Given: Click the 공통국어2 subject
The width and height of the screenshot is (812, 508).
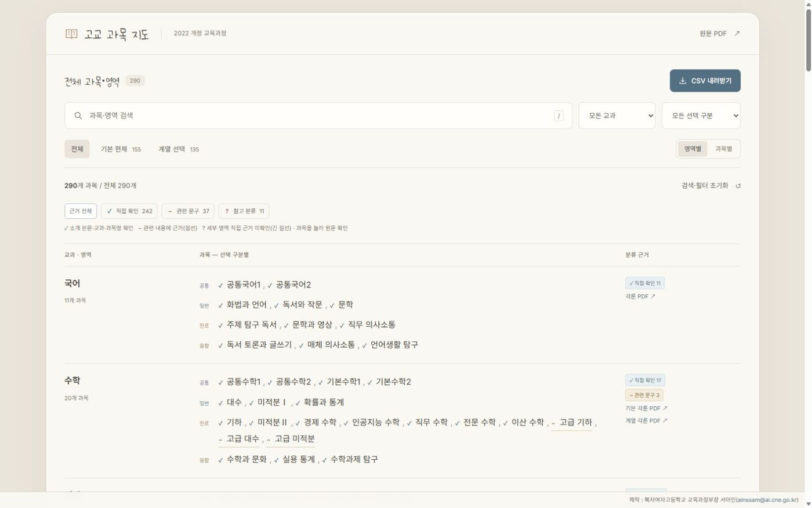Looking at the screenshot, I should (x=293, y=285).
